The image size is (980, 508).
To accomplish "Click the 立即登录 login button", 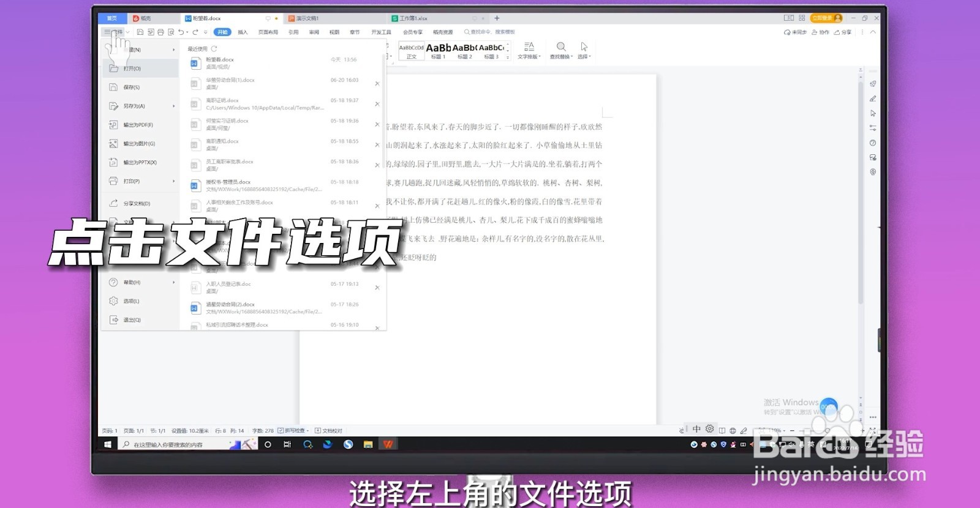I will pyautogui.click(x=826, y=18).
